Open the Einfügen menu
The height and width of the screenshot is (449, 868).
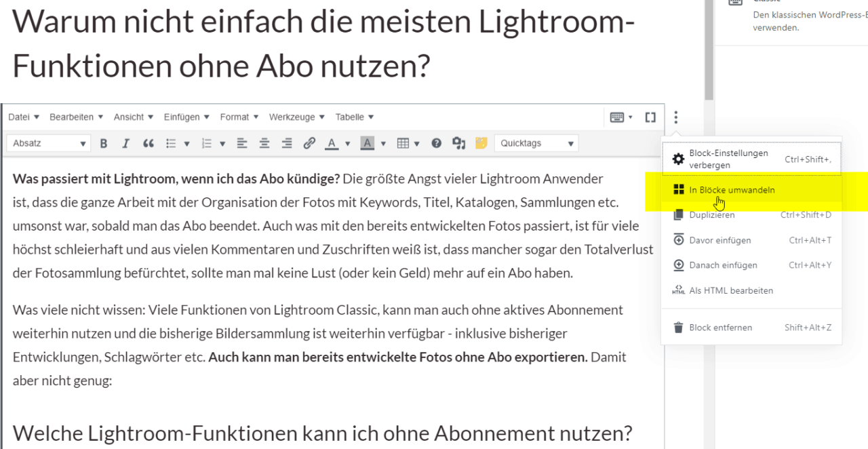(x=186, y=117)
